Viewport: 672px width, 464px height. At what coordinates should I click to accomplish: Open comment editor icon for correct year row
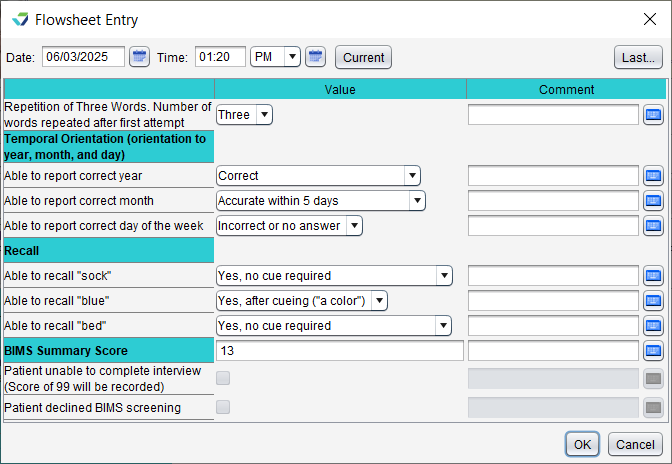(653, 176)
